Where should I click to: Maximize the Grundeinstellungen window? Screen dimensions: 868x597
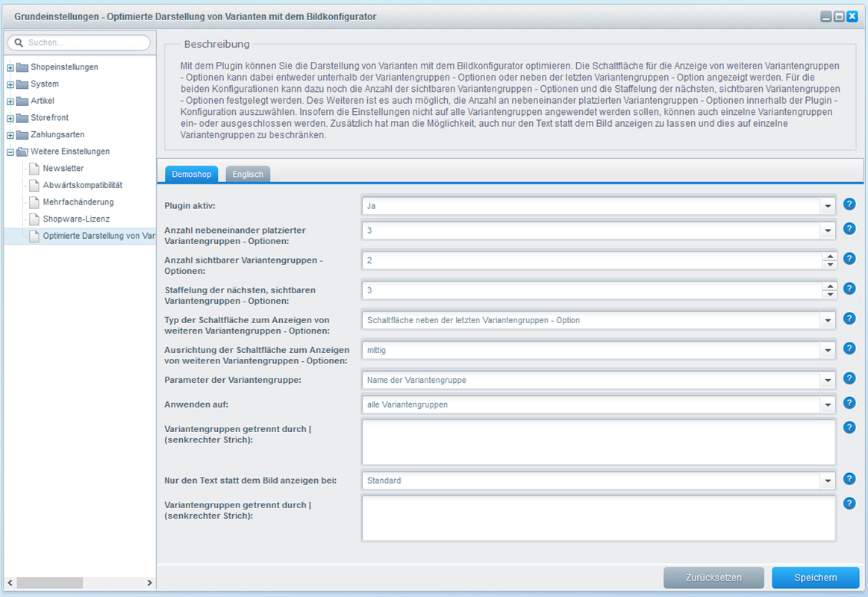point(839,16)
